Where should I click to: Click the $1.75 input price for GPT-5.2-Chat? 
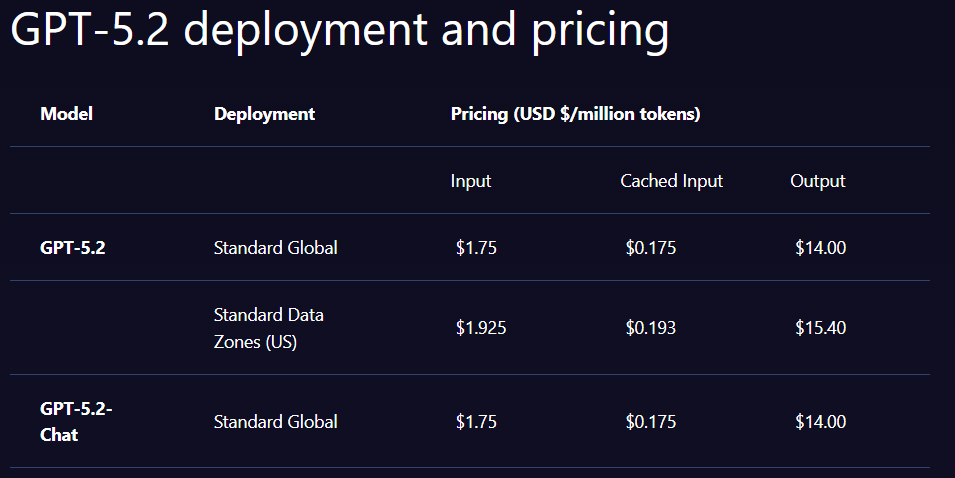click(476, 422)
